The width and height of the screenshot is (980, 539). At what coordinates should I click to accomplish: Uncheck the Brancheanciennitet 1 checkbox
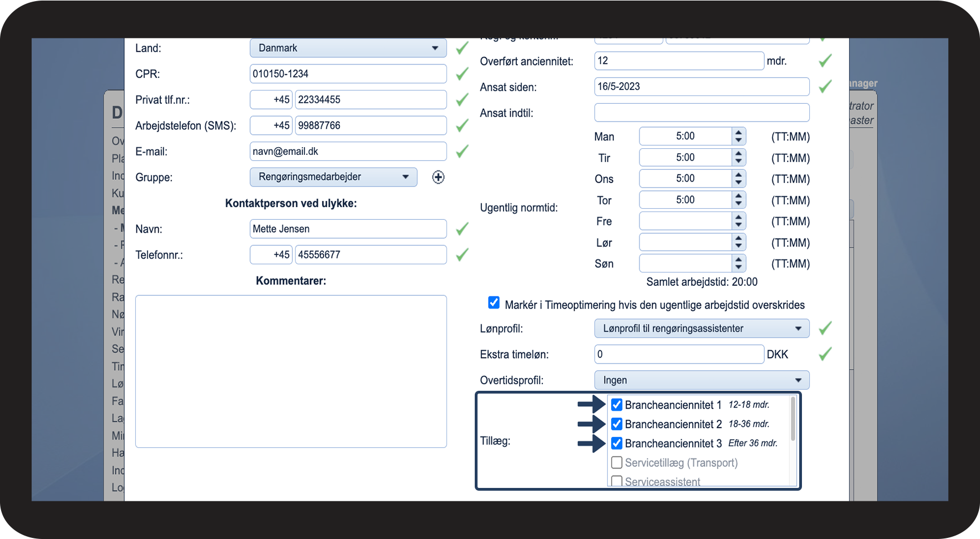[616, 405]
